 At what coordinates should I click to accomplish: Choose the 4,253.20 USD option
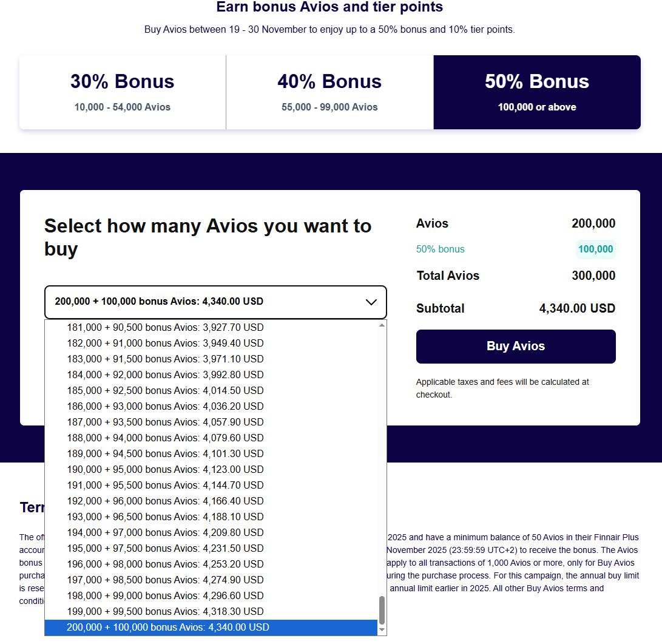click(x=165, y=564)
